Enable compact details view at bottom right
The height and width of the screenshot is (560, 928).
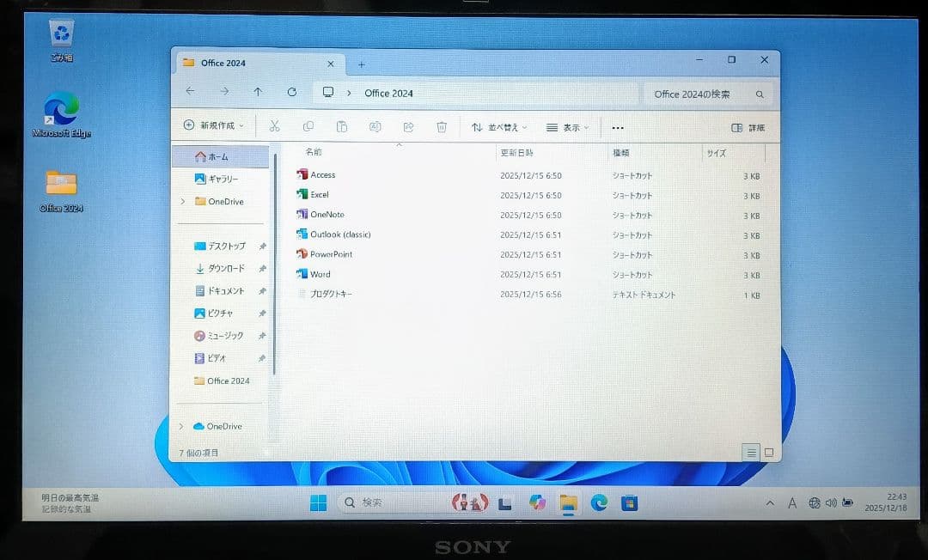[752, 453]
